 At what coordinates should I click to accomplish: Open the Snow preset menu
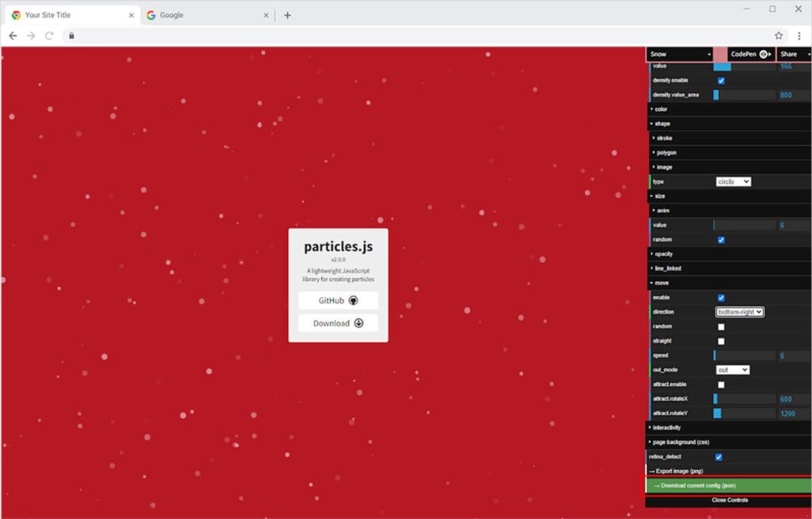(x=680, y=54)
